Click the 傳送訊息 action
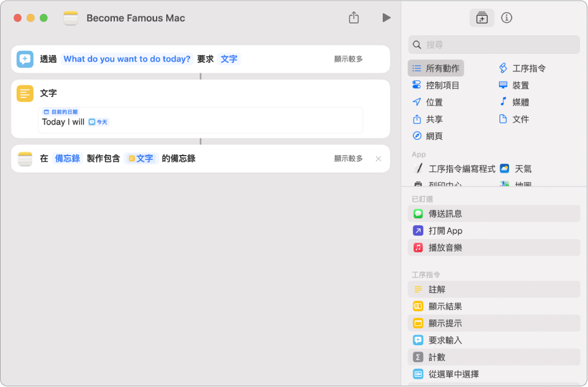The height and width of the screenshot is (387, 588). click(494, 214)
